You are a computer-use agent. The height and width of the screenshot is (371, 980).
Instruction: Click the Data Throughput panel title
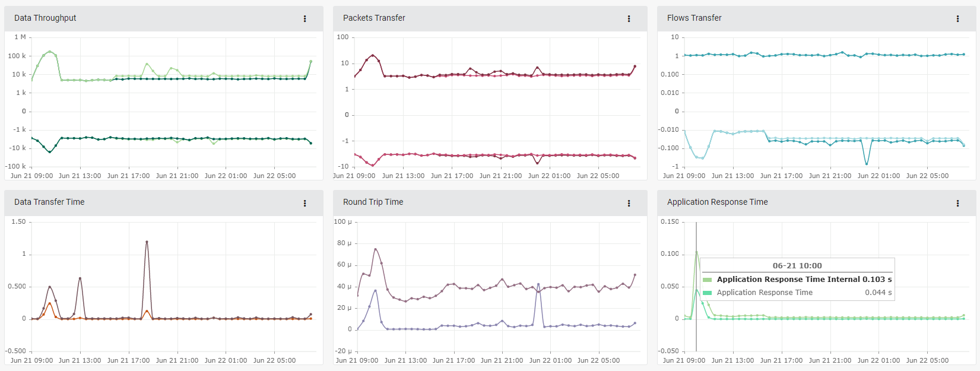point(45,18)
